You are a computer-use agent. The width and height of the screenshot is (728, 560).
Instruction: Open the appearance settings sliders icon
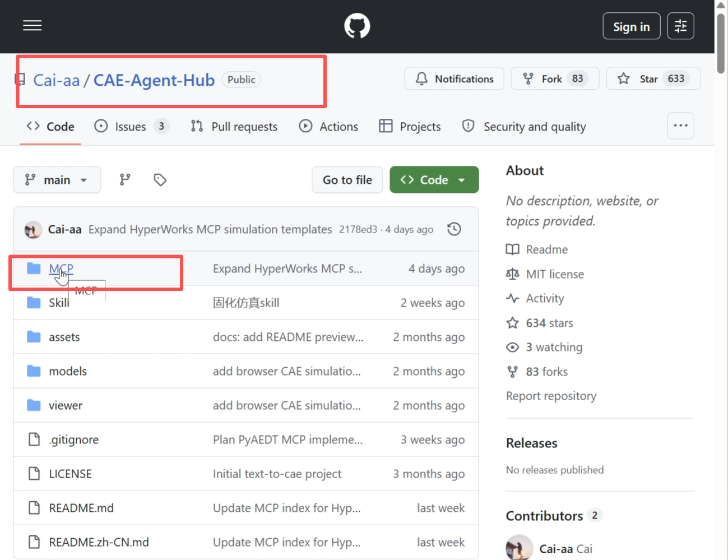click(x=680, y=26)
